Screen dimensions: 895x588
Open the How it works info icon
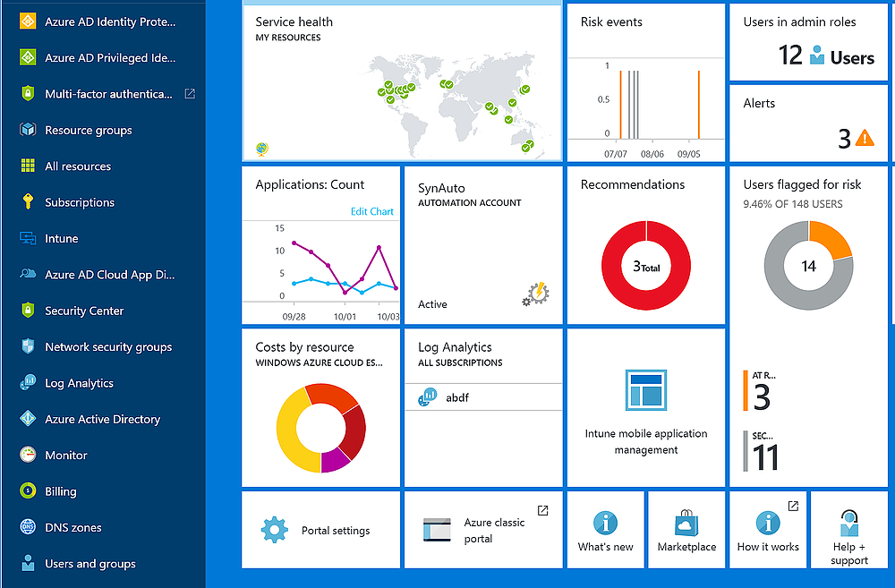pyautogui.click(x=768, y=523)
